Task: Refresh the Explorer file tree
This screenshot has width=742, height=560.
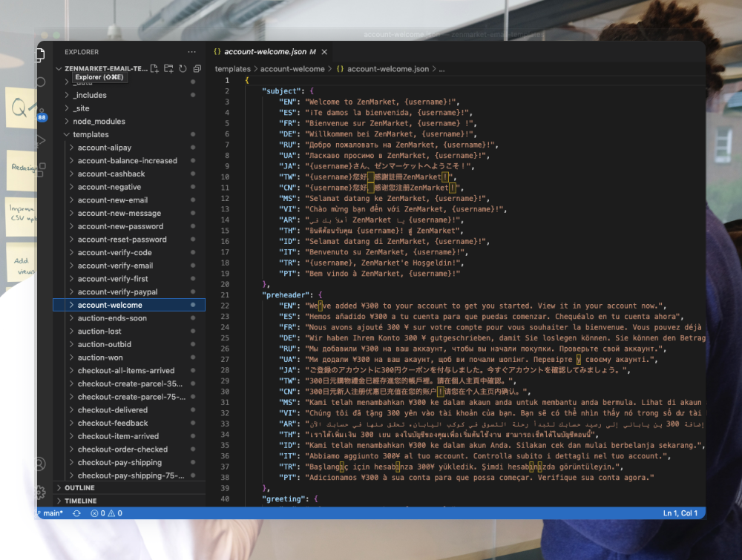Action: (183, 68)
